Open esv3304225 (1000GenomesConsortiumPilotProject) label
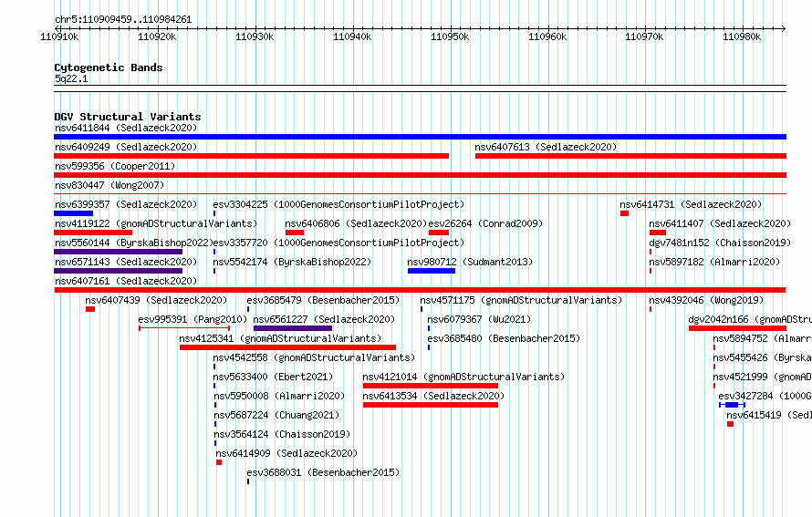Screen dimensions: 812x517 point(338,204)
